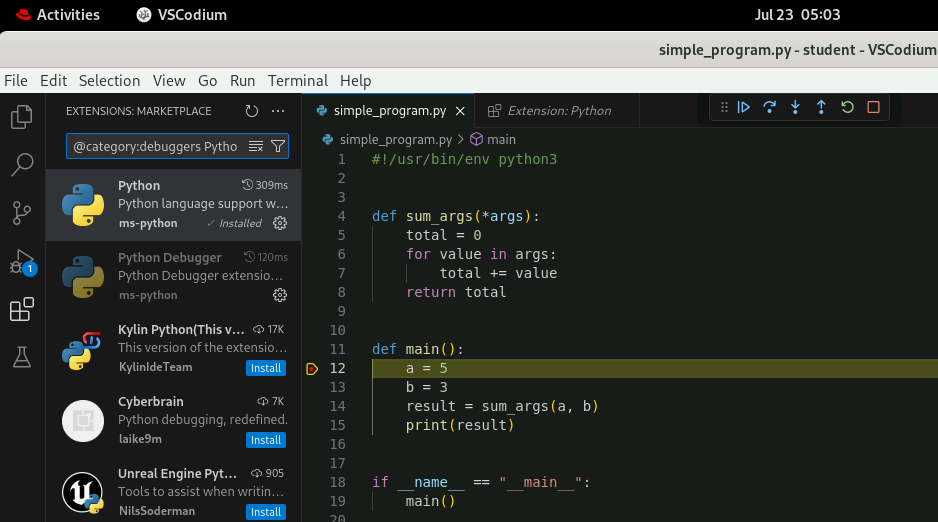Open the Search view in activity bar
Screen dimensions: 938x522
(22, 165)
